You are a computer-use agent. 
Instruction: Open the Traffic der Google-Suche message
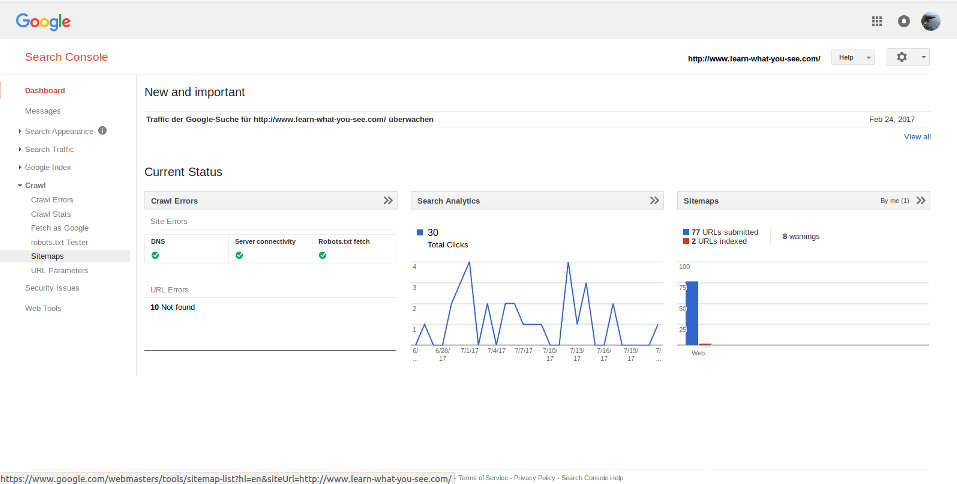[x=290, y=119]
